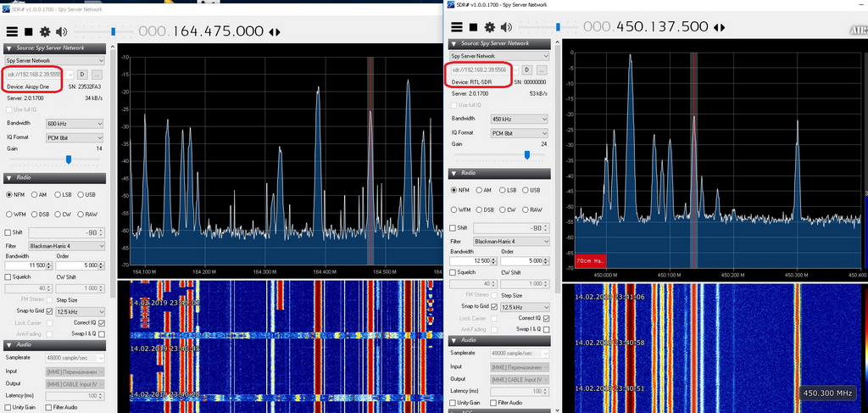Enable Swap I & Q in left window
Viewport: 868px width, 413px height.
102,334
